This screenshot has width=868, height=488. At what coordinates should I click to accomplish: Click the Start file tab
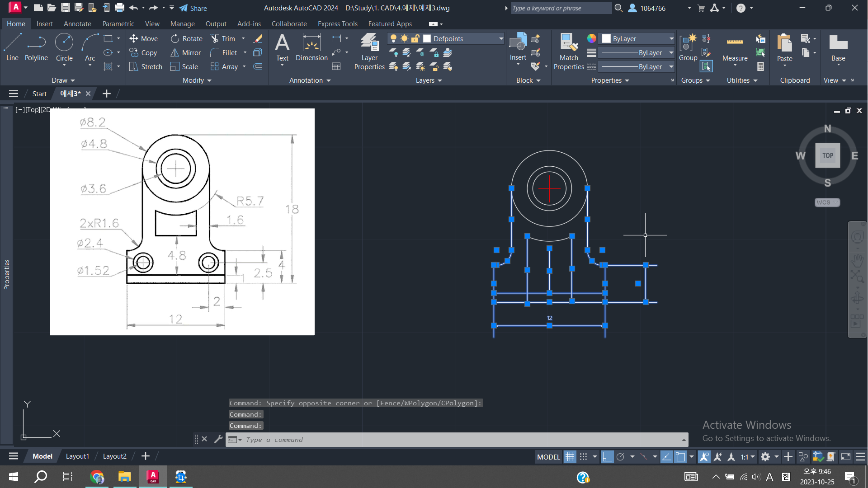[39, 94]
